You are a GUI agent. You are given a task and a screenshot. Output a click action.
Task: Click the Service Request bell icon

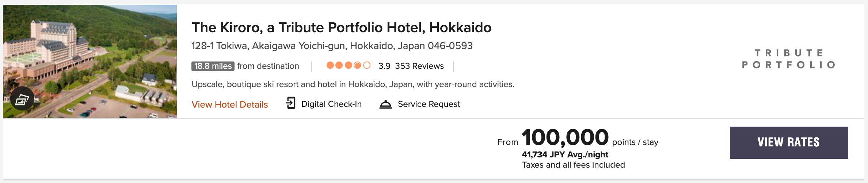(x=385, y=104)
